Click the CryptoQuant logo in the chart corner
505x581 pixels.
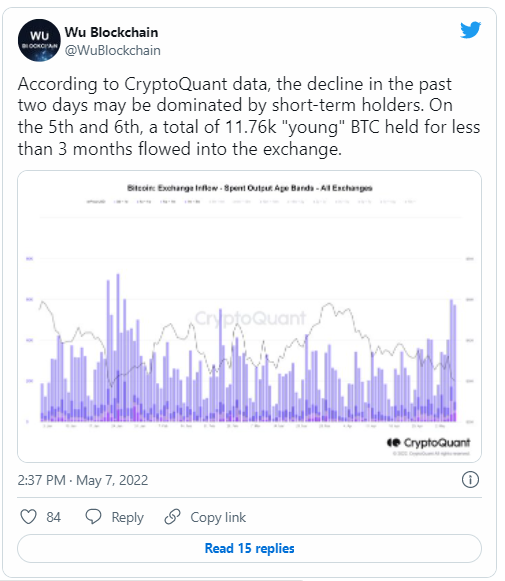coord(428,442)
